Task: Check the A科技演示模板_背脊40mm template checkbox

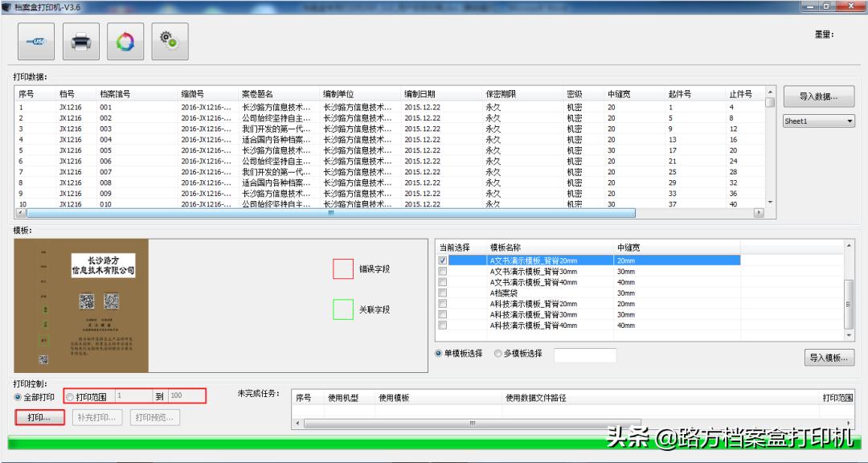Action: click(442, 325)
